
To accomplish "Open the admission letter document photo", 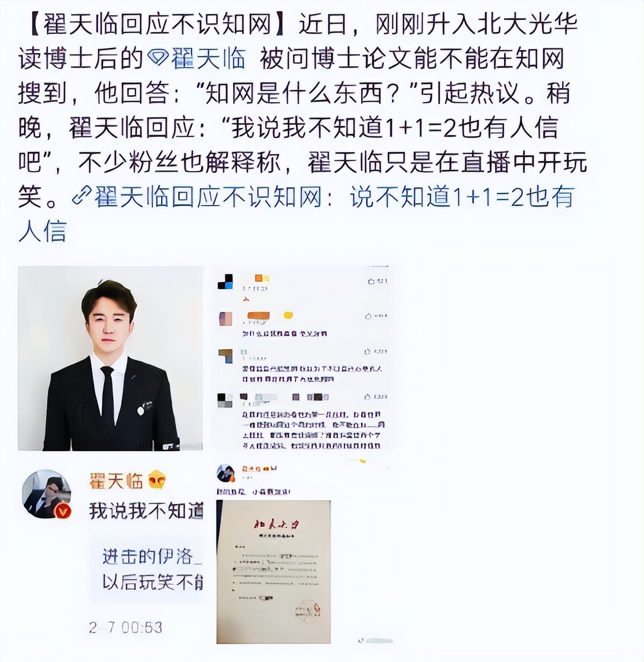I will click(x=274, y=571).
